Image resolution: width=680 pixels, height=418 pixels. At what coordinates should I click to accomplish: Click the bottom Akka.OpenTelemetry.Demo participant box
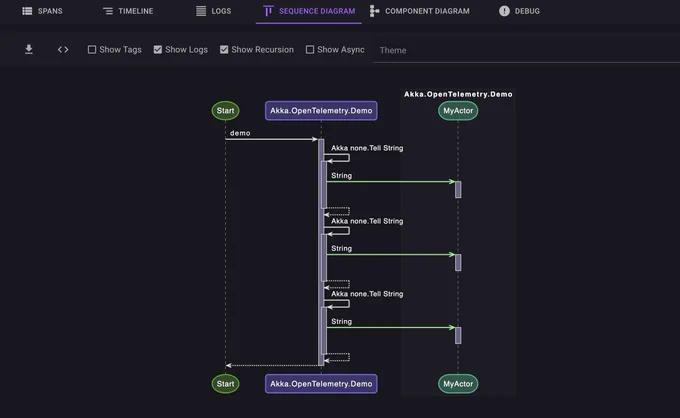(x=321, y=384)
